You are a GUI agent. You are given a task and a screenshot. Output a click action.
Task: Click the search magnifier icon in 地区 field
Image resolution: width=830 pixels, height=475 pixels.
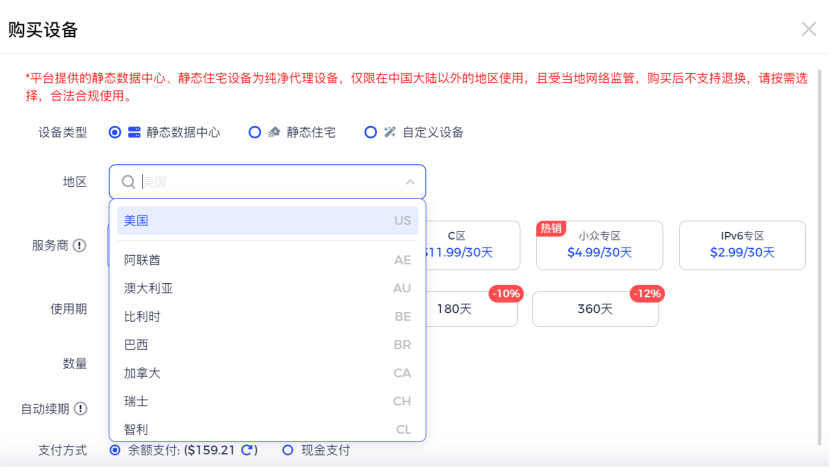(128, 182)
